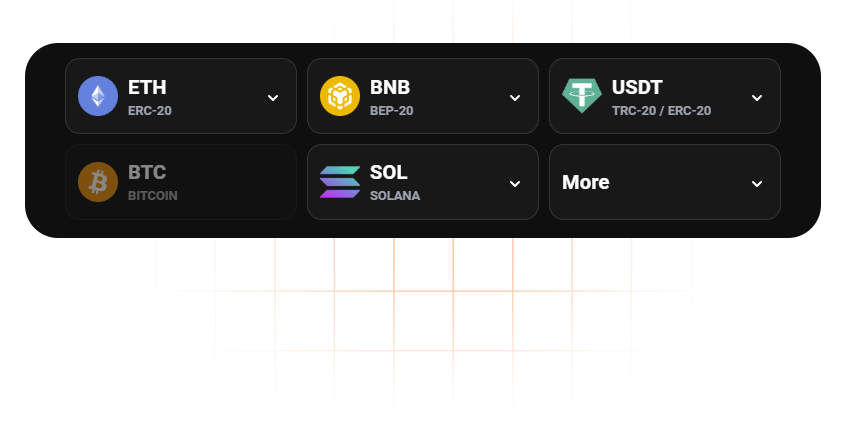Click the More label text
Image resolution: width=846 pixels, height=433 pixels.
click(586, 182)
